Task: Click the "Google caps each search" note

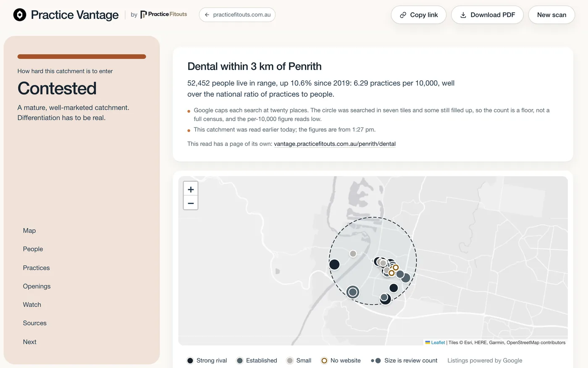Action: click(372, 114)
